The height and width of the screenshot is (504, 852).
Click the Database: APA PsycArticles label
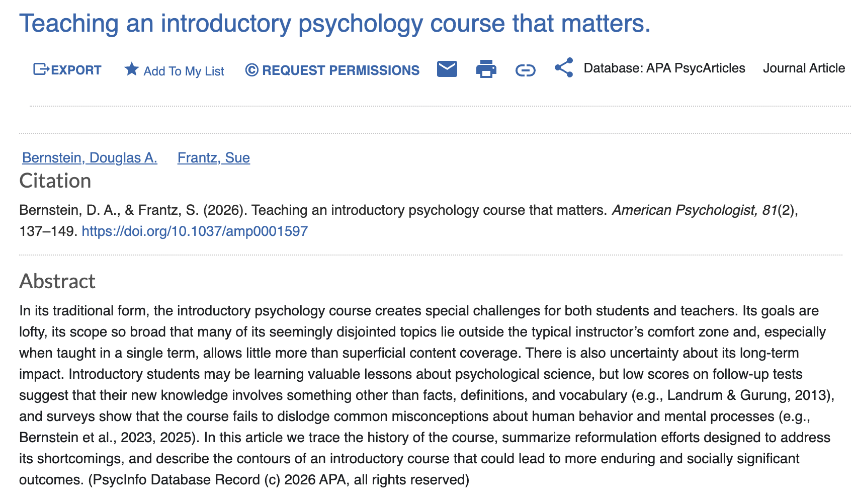(664, 68)
